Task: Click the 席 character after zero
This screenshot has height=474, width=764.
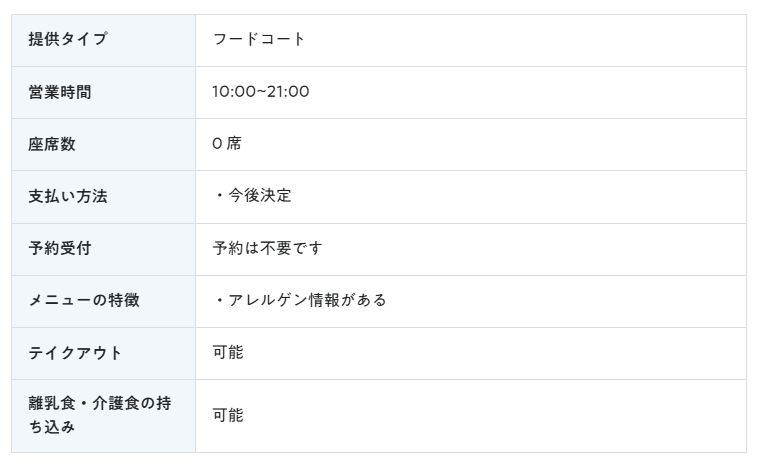Action: coord(234,143)
